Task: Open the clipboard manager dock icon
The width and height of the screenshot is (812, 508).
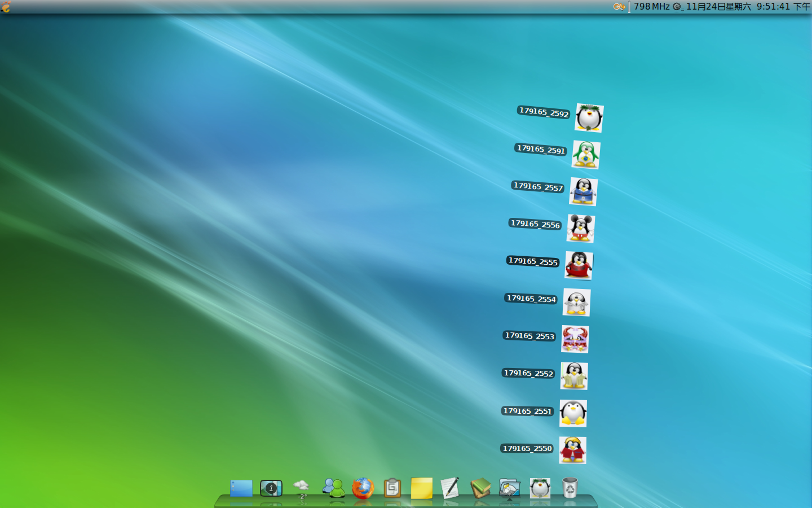Action: [392, 488]
